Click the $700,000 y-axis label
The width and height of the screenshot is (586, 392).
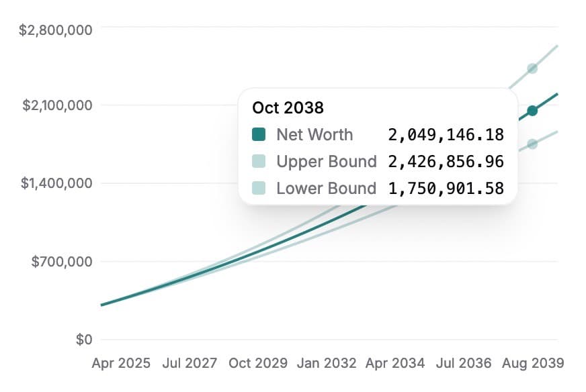[61, 261]
